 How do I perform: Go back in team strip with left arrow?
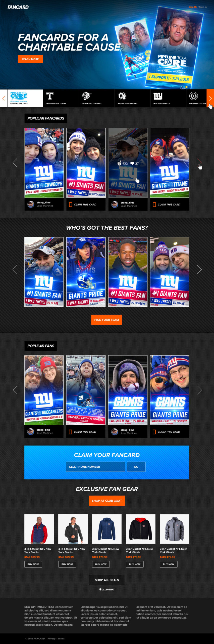coord(4,98)
